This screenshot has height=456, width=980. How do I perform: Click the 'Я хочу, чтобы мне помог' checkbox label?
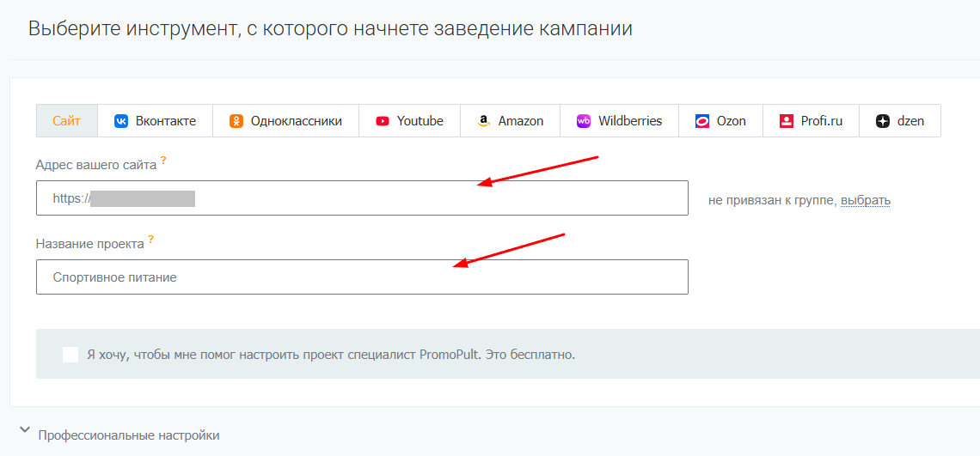[x=330, y=354]
